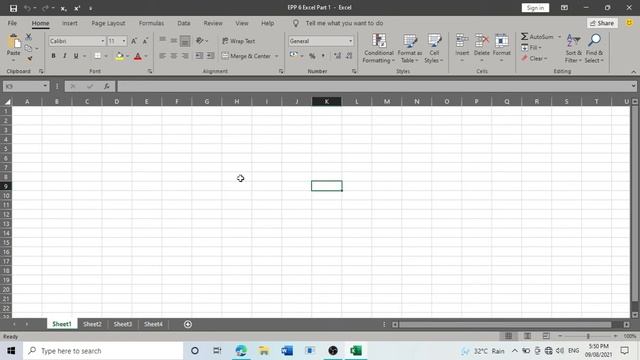Viewport: 640px width, 360px height.
Task: Switch to the Data tab
Action: pos(184,23)
